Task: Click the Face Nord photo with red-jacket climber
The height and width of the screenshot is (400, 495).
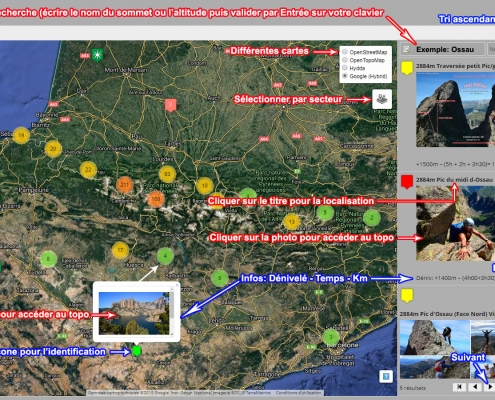Action: coord(435,367)
